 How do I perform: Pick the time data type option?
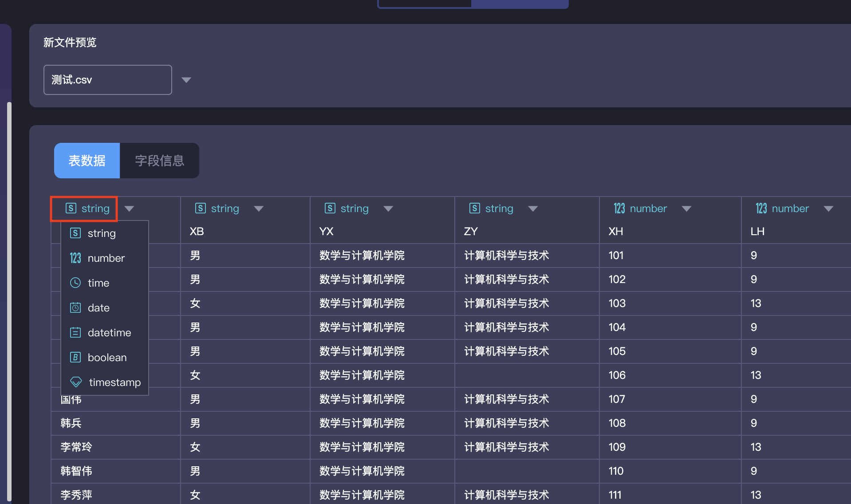click(x=104, y=283)
